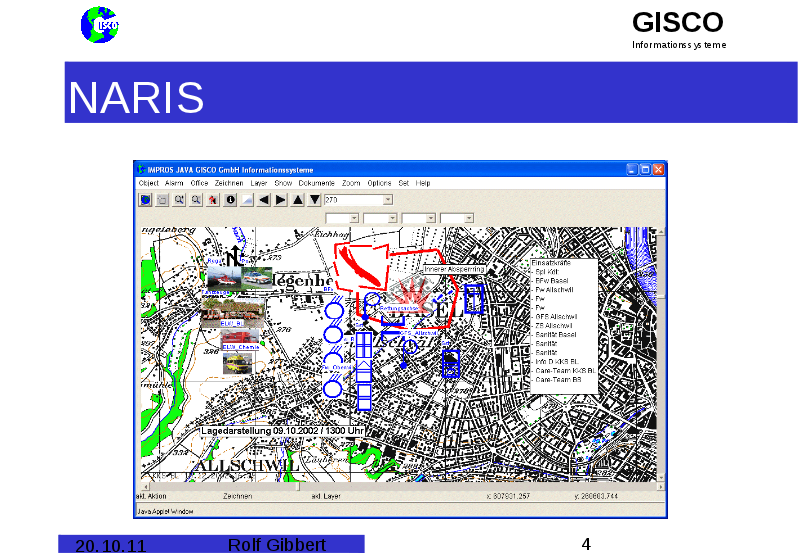Pan map right with the right arrow
The height and width of the screenshot is (553, 800).
pos(281,200)
